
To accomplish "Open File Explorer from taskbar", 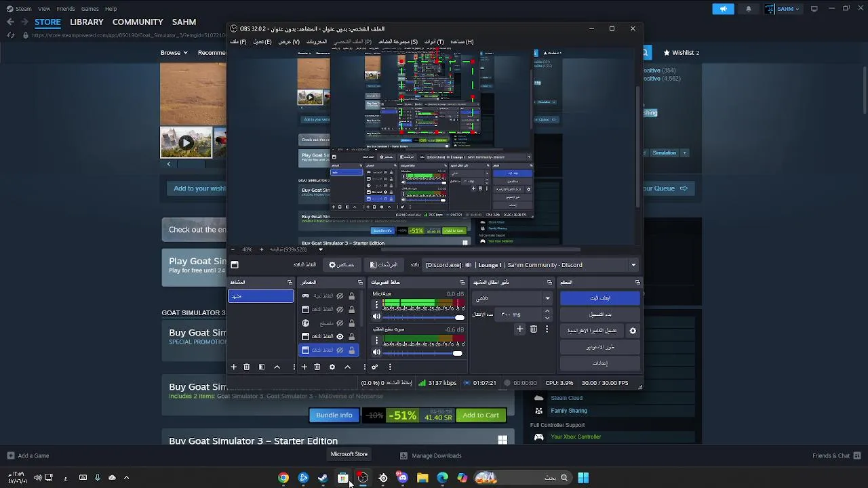I will 422,478.
